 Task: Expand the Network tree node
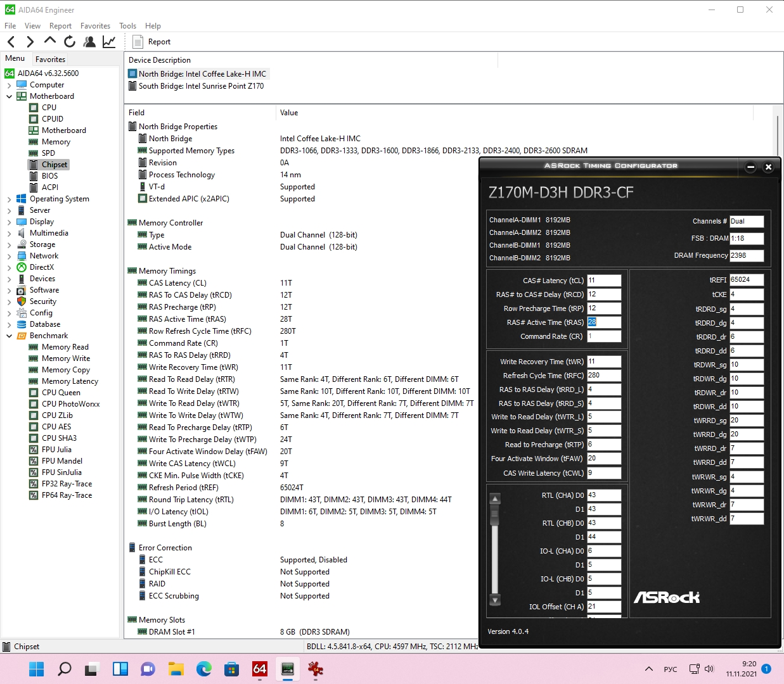tap(9, 256)
